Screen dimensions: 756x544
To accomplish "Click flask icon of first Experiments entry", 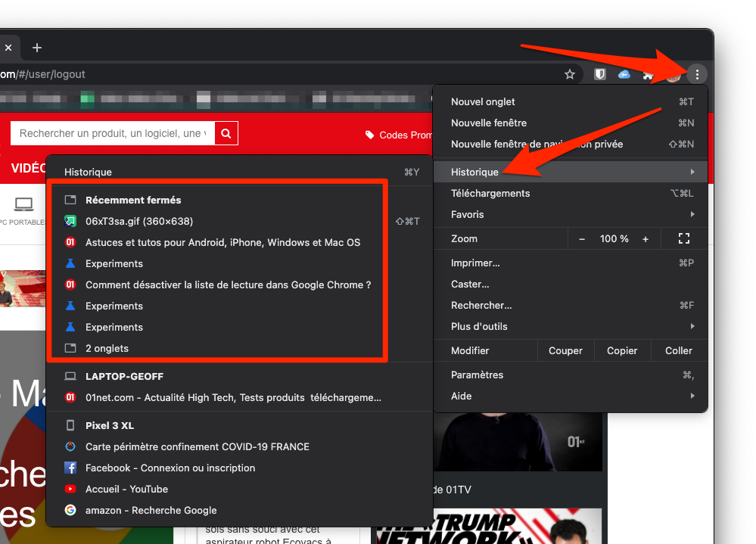I will coord(70,263).
